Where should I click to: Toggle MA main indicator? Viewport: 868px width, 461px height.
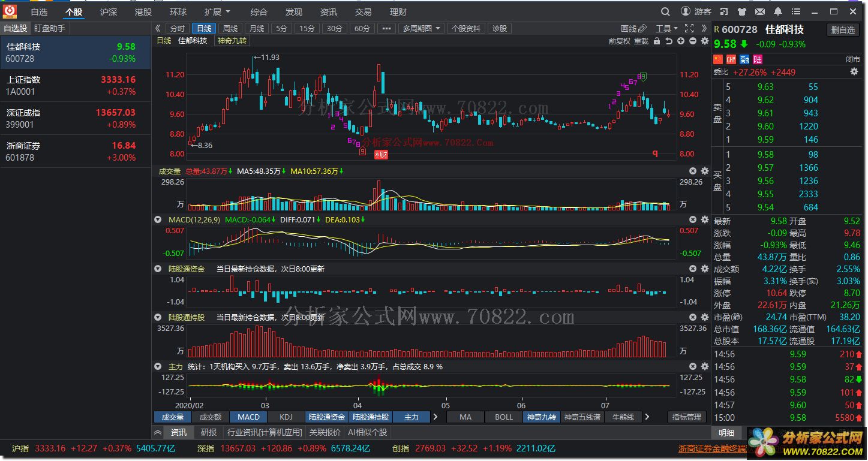click(x=465, y=417)
